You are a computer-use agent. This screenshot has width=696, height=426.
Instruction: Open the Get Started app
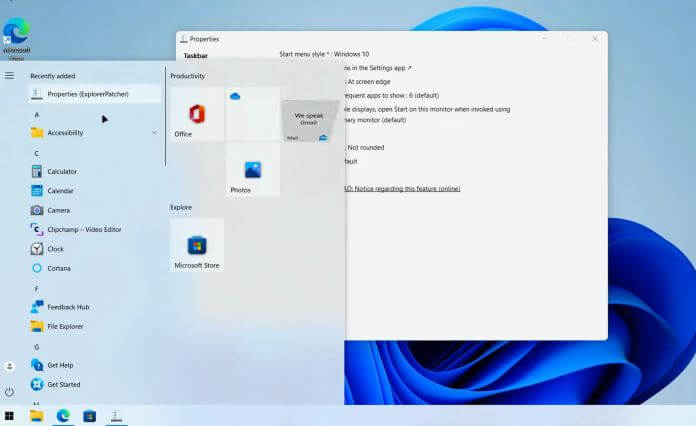(95, 384)
